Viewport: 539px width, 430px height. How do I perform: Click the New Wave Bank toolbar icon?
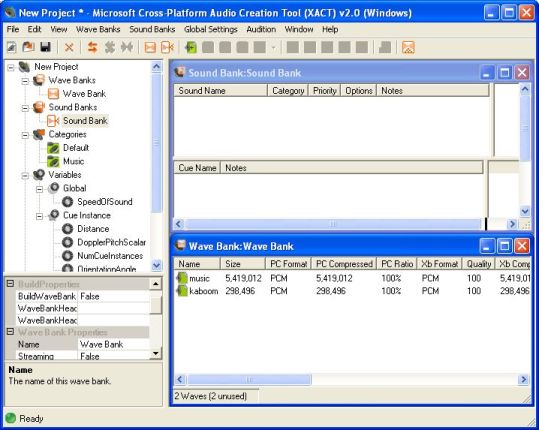(x=150, y=47)
